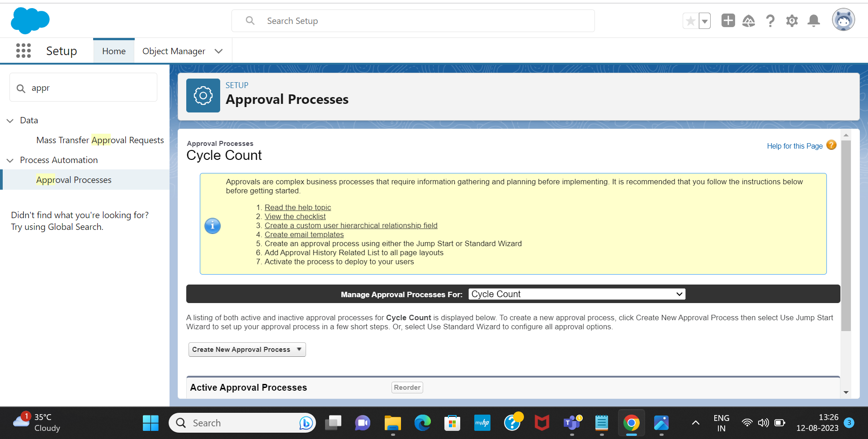Viewport: 868px width, 439px height.
Task: Click the taskbar Search box
Action: pos(242,423)
